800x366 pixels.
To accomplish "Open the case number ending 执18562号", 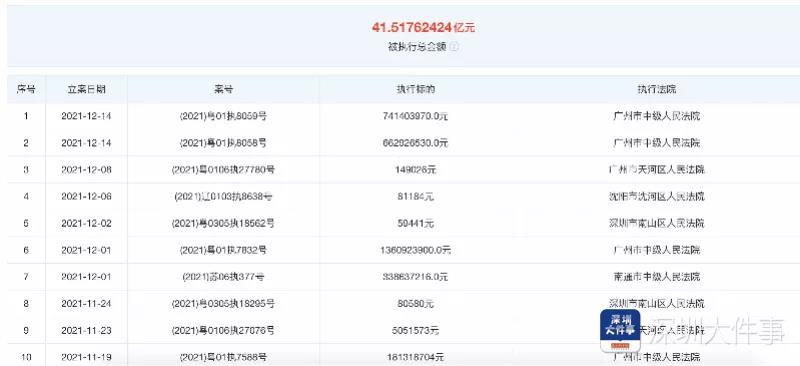I will [x=223, y=223].
